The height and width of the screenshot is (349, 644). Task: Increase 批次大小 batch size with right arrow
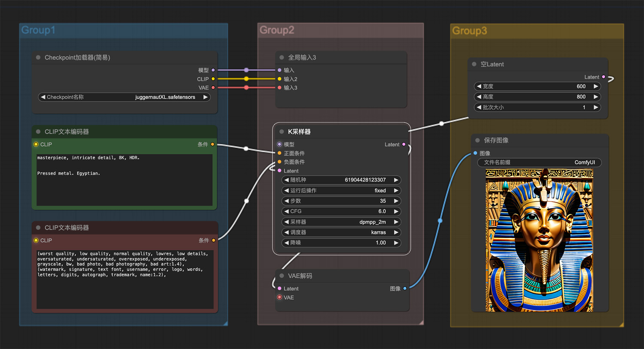point(595,107)
